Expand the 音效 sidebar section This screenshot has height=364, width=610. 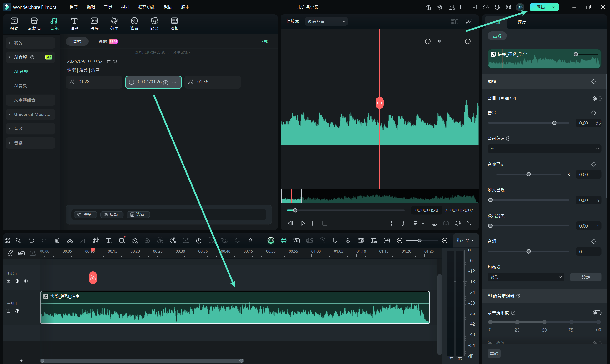coord(30,129)
